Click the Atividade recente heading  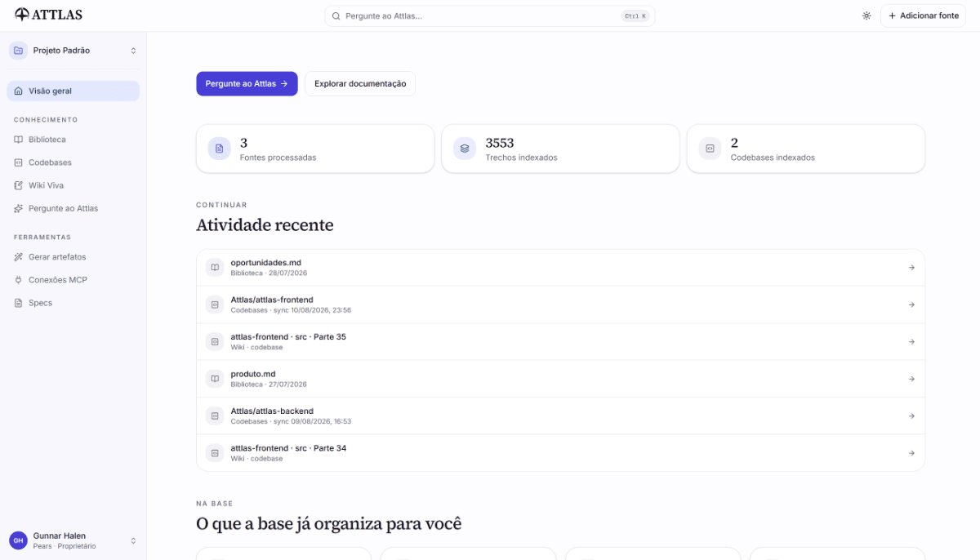[x=265, y=225]
